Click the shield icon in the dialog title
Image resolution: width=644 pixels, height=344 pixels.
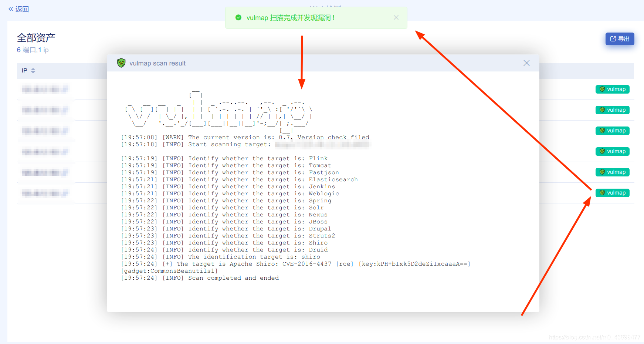(x=121, y=63)
